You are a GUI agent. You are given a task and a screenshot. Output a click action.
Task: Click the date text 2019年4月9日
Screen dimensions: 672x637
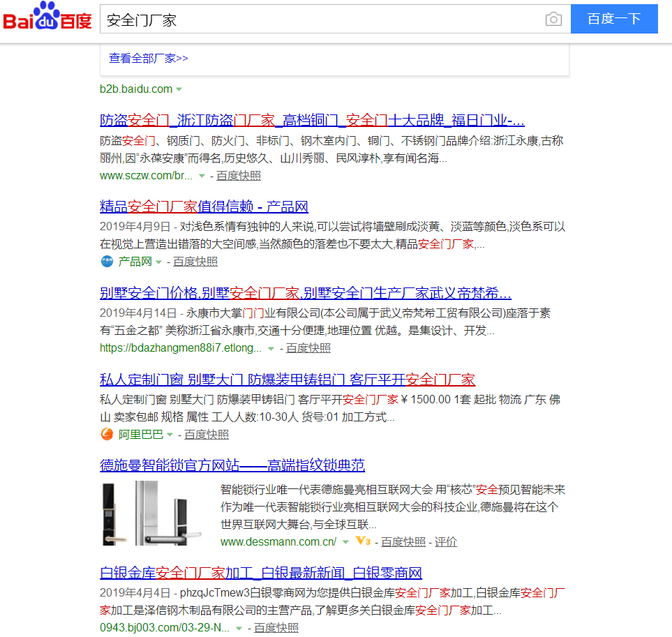point(135,227)
